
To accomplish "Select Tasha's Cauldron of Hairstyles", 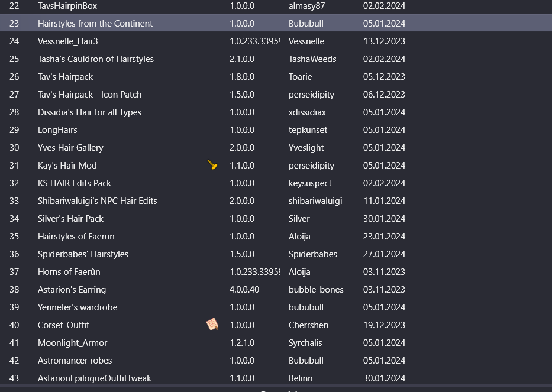I will [x=96, y=59].
